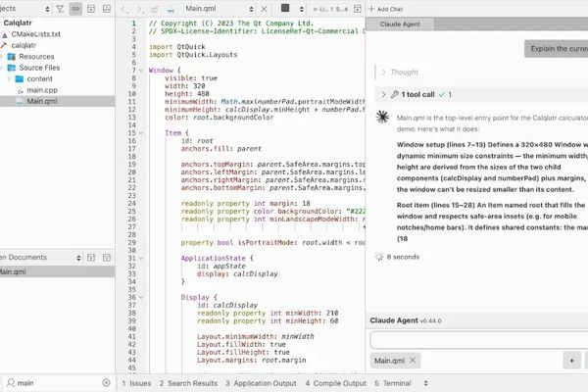Image resolution: width=588 pixels, height=392 pixels.
Task: Click the line and column position indicator
Action: [330, 9]
